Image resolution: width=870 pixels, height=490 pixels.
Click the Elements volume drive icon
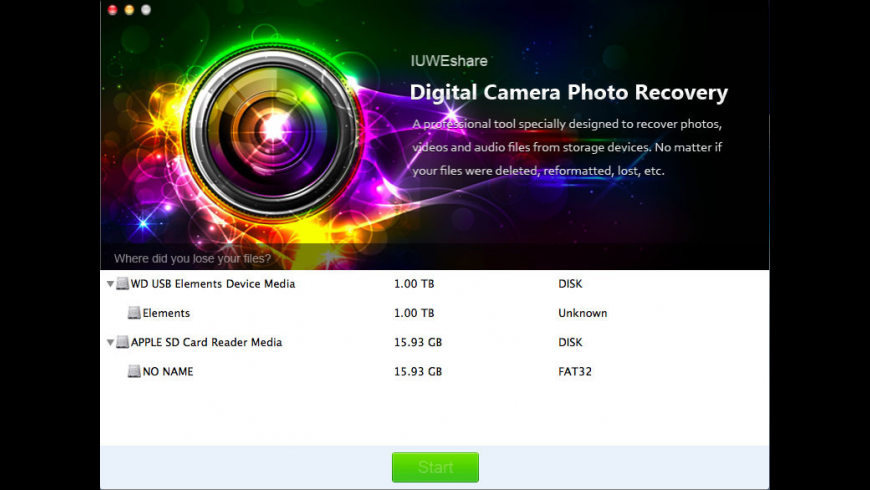tap(134, 313)
